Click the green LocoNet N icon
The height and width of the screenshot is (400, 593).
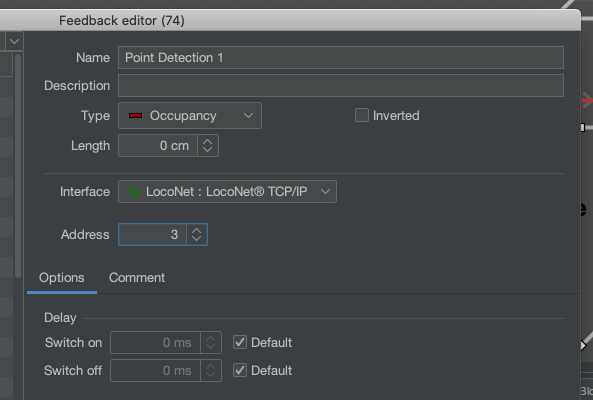pos(134,192)
